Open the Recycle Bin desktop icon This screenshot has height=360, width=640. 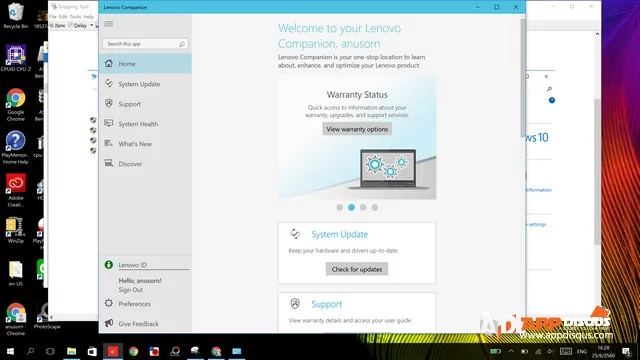click(16, 15)
